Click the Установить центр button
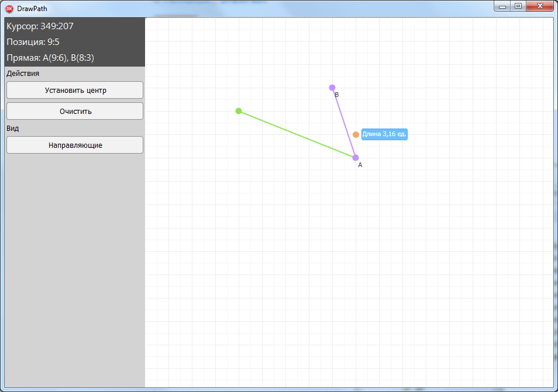The image size is (558, 392). (x=75, y=90)
